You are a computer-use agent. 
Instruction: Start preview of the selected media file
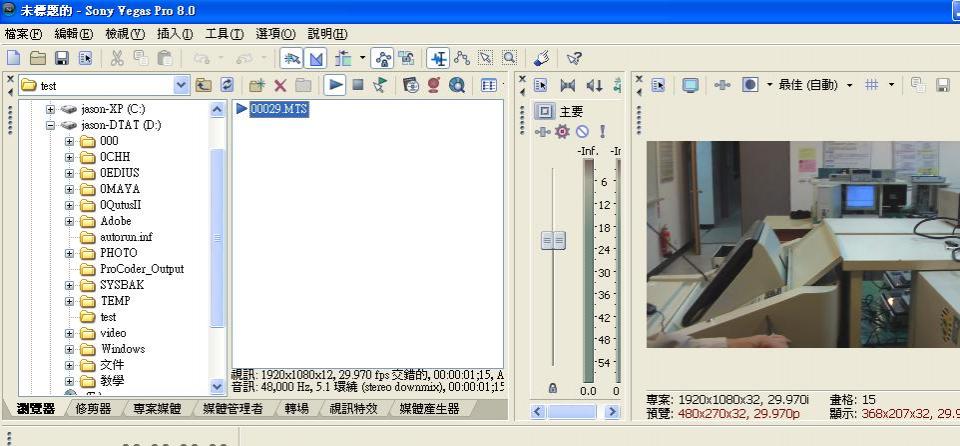(335, 85)
